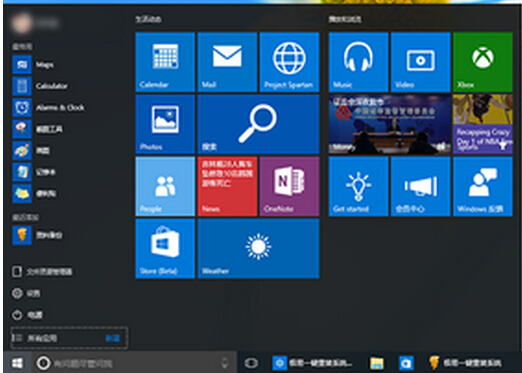Viewport: 522px width, 373px height.
Task: Open the Notepad entry in the list
Action: [34, 172]
